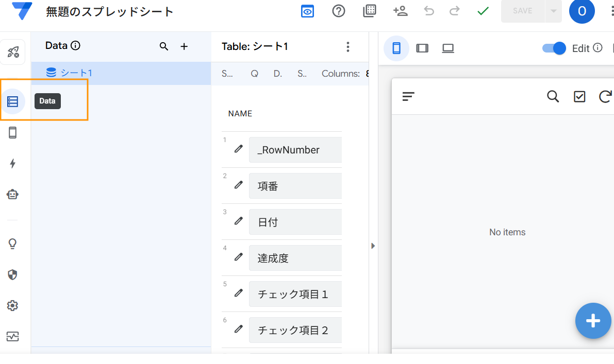This screenshot has height=364, width=614.
Task: Open the Intelligence lightbulb section
Action: (x=13, y=244)
